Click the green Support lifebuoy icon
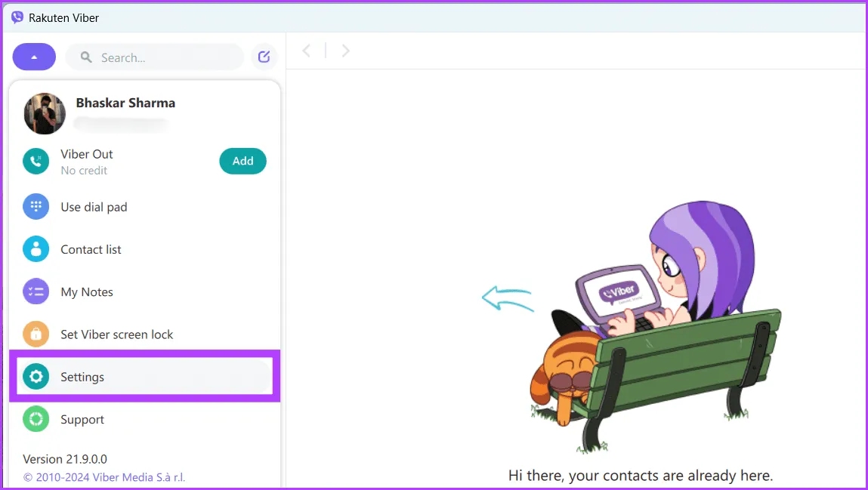 pos(36,419)
